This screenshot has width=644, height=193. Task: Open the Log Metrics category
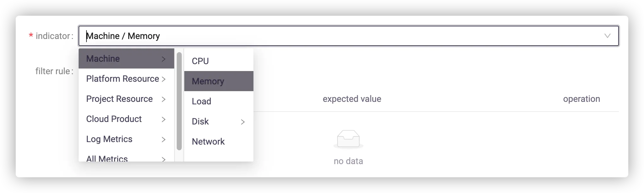tap(109, 139)
